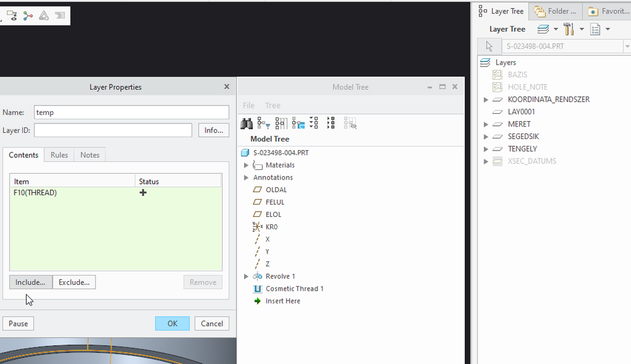Click the selection arrow icon beside model name field

[x=489, y=46]
